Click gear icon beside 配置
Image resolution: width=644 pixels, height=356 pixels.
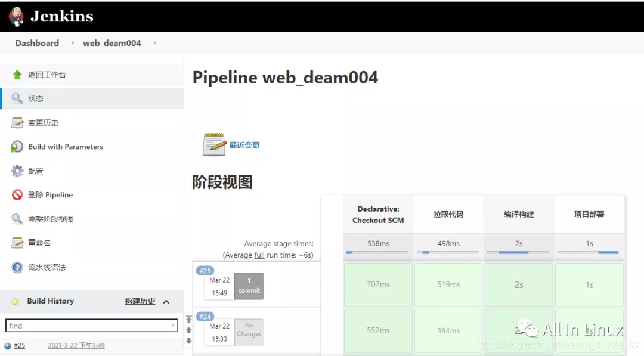coord(17,171)
